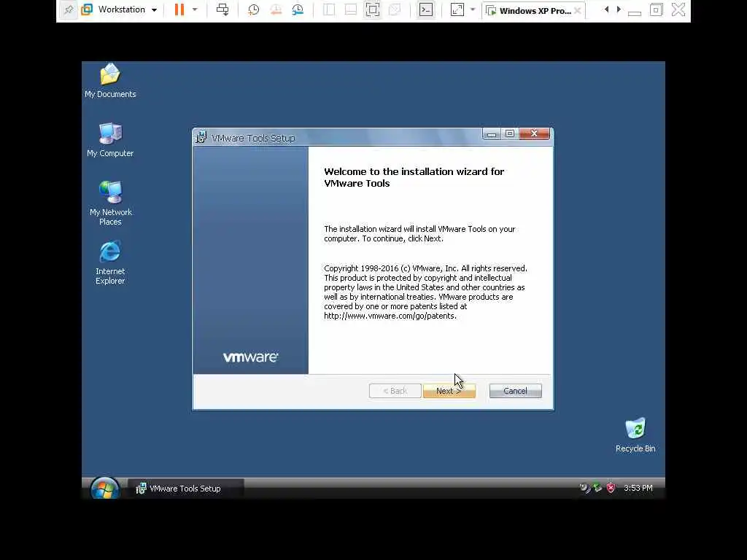The width and height of the screenshot is (747, 560).
Task: Cancel the VMware Tools installation
Action: pos(516,391)
